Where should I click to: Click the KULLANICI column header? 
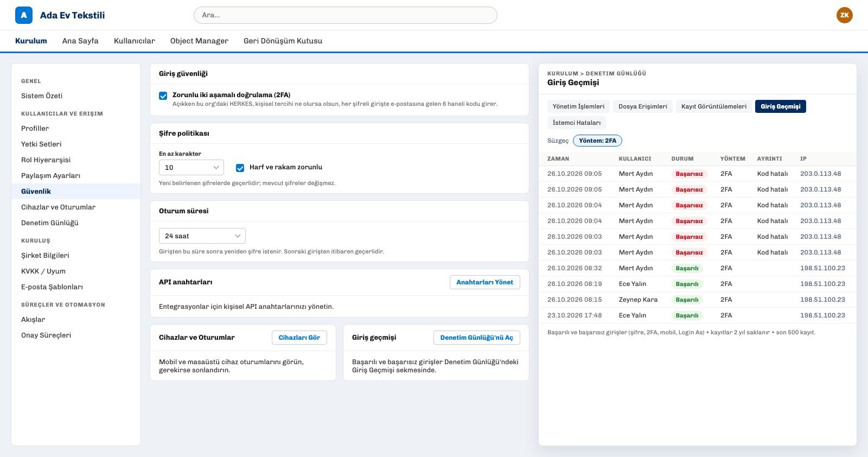[x=635, y=159]
